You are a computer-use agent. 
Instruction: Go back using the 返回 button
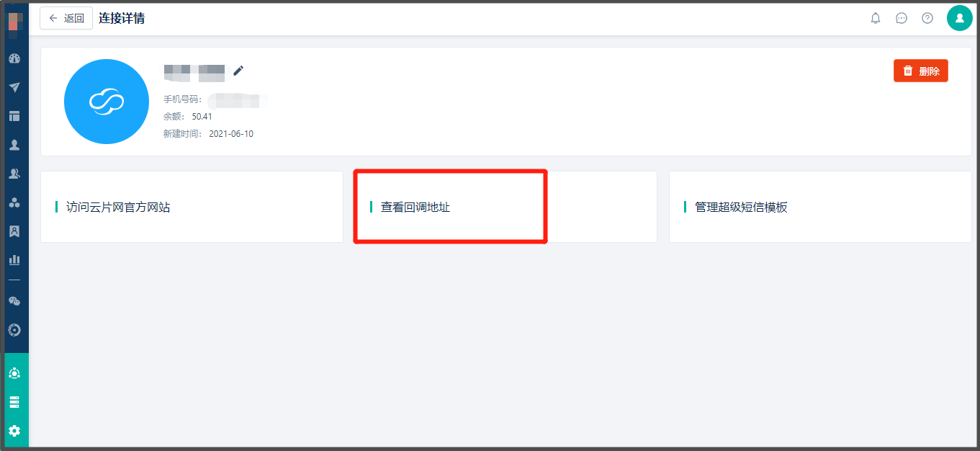tap(66, 18)
